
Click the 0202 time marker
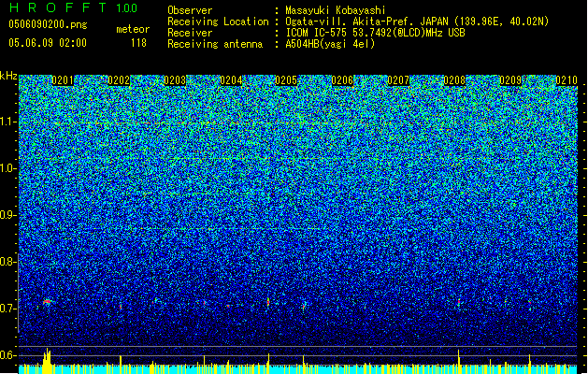click(x=119, y=80)
